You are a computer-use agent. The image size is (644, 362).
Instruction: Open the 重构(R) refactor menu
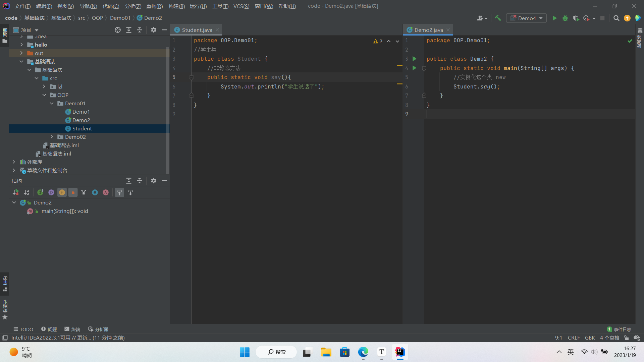coord(154,6)
